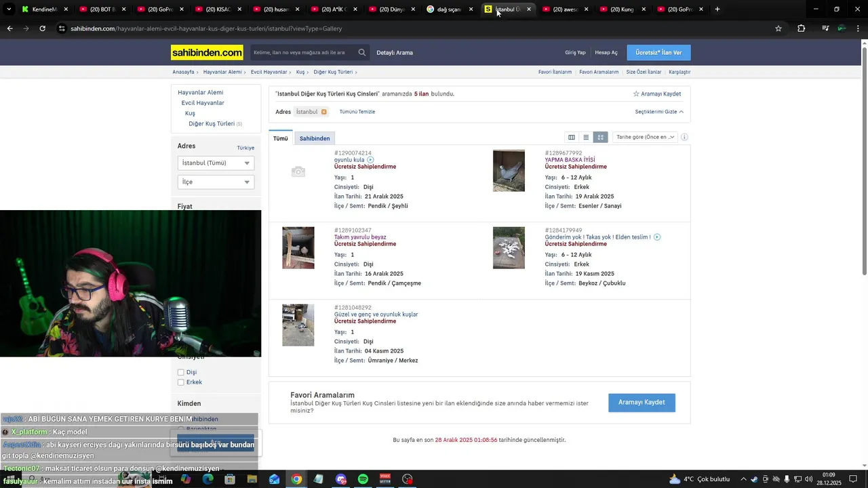Click Hesap Aç link
The width and height of the screenshot is (868, 488).
tap(606, 53)
